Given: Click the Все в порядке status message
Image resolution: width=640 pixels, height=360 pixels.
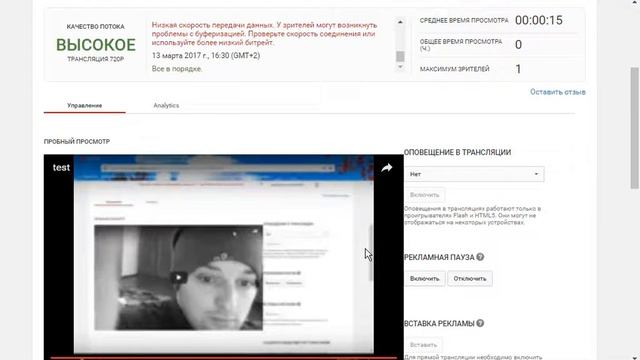Looking at the screenshot, I should 177,69.
